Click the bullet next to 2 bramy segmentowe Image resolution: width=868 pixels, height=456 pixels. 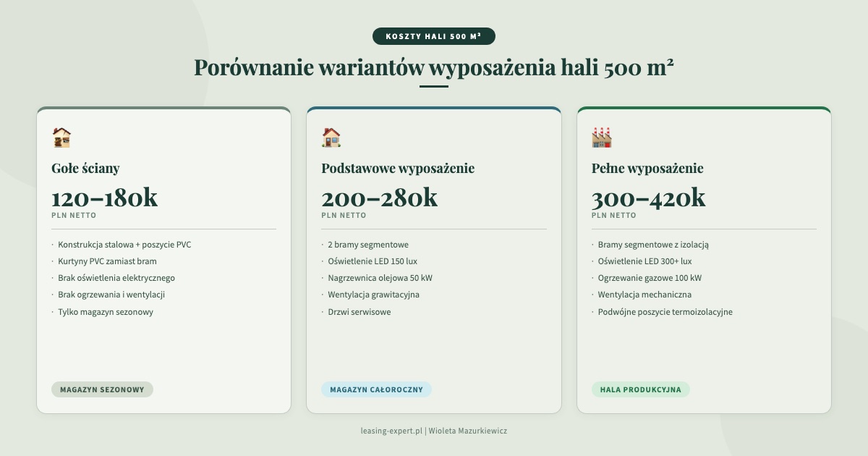point(323,245)
